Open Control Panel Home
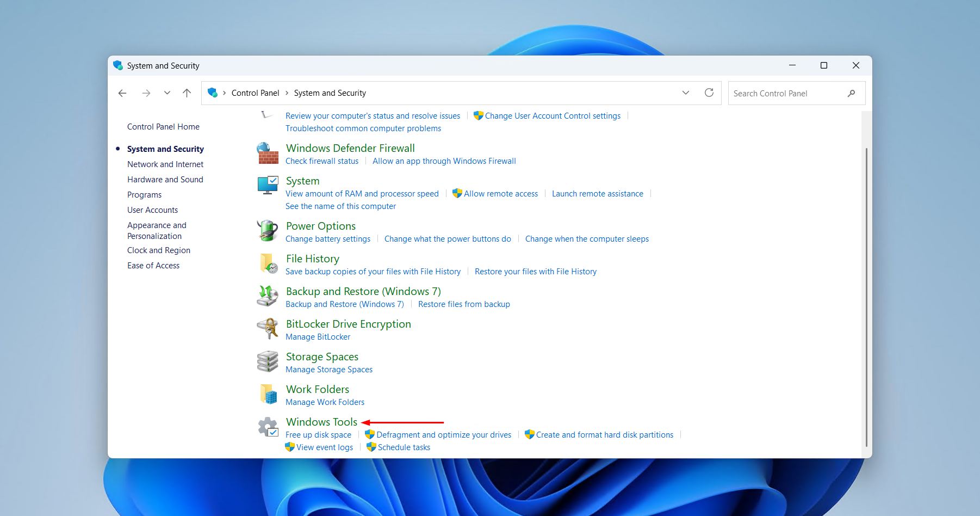Screen dimensions: 980x516 [x=163, y=127]
